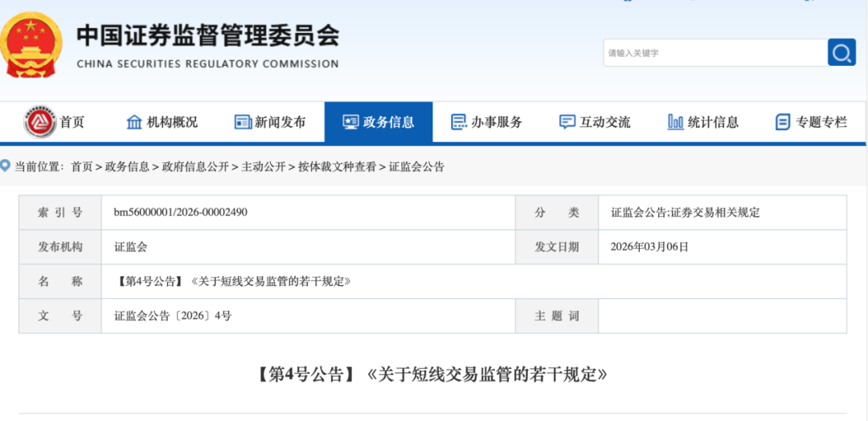This screenshot has width=868, height=421.
Task: Open the 专题专栏 navigation tab
Action: tap(812, 121)
